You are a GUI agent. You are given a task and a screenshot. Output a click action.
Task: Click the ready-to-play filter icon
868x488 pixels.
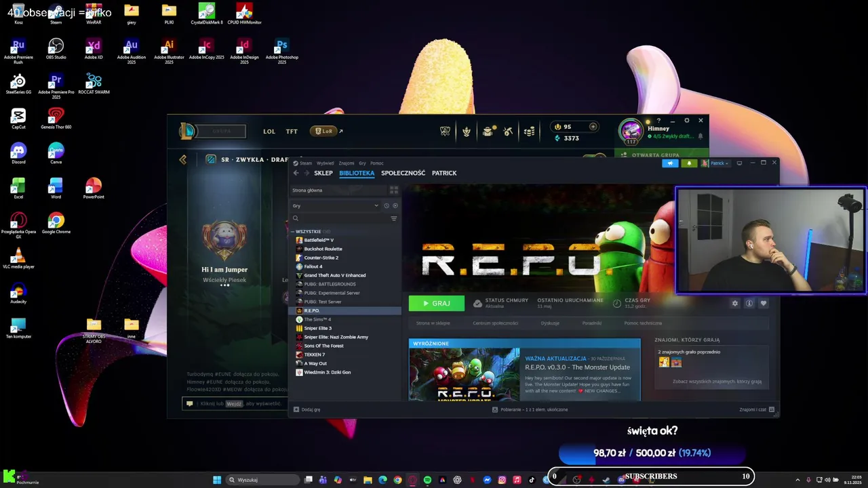[x=395, y=205]
